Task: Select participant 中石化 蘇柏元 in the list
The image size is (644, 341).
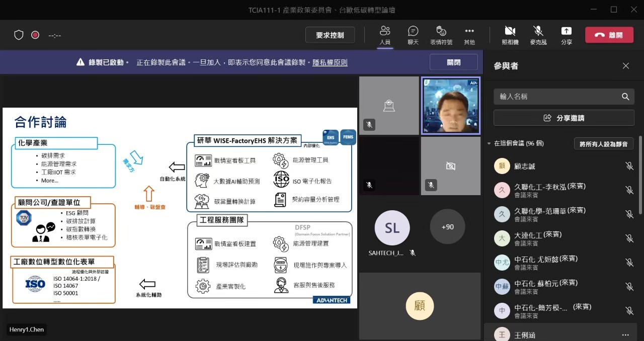Action: pyautogui.click(x=561, y=286)
